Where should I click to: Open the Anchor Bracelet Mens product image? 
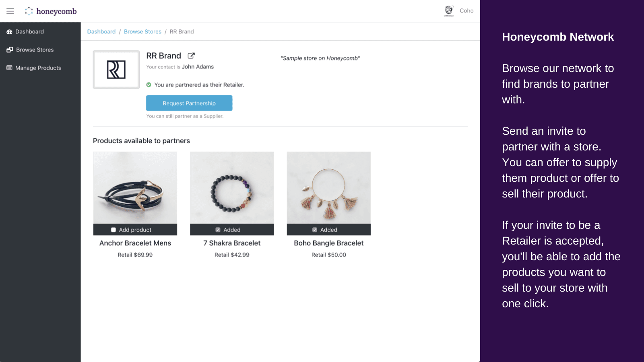point(135,187)
